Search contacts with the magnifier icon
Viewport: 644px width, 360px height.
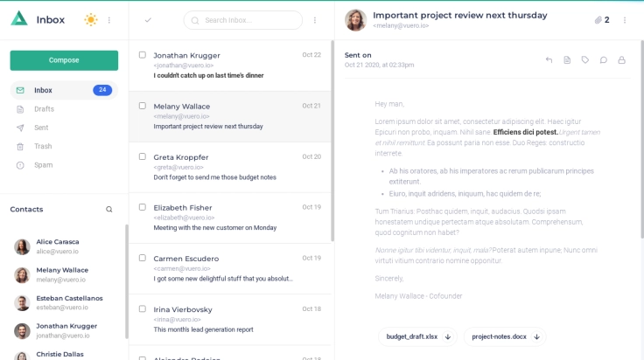point(109,210)
